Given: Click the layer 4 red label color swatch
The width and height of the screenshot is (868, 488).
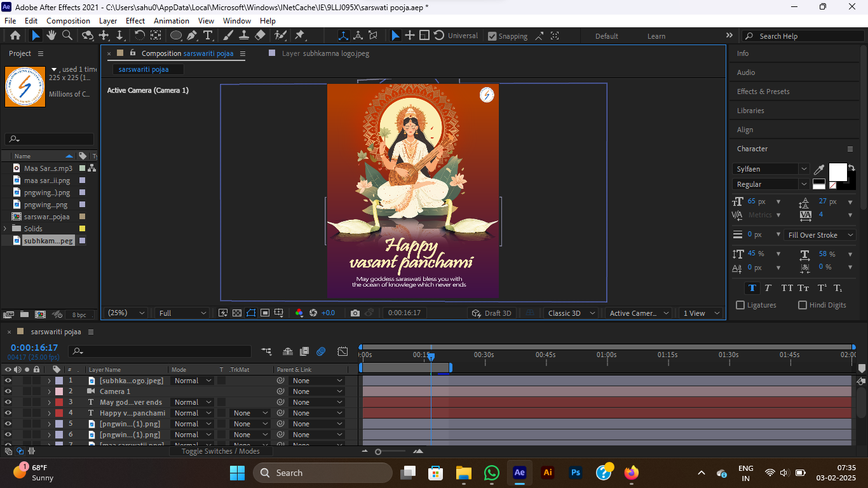Looking at the screenshot, I should click(59, 413).
